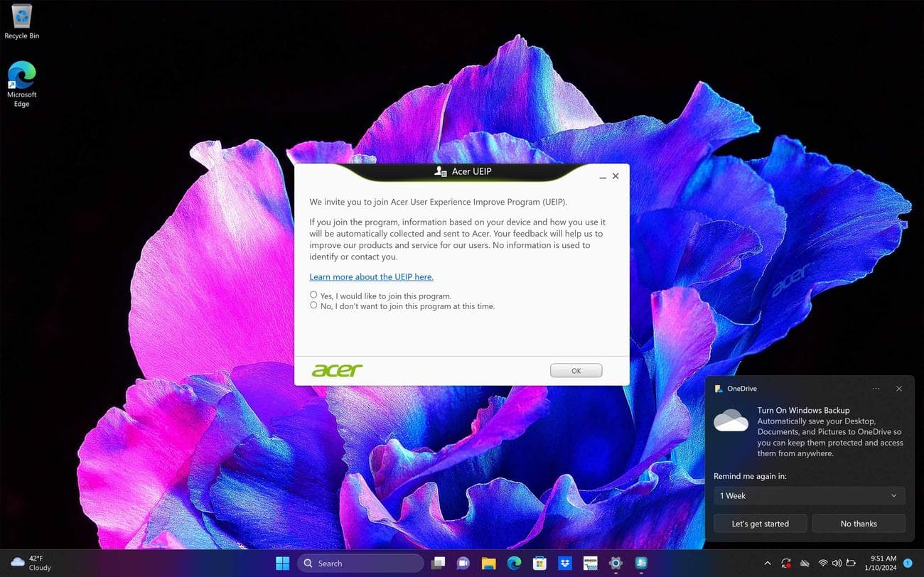Click the OneDrive sync icon in system tray
Viewport: 924px width, 577px height.
click(786, 563)
